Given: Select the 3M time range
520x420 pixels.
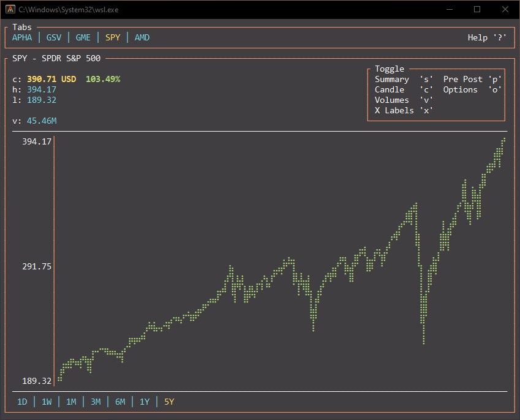Looking at the screenshot, I should click(96, 402).
